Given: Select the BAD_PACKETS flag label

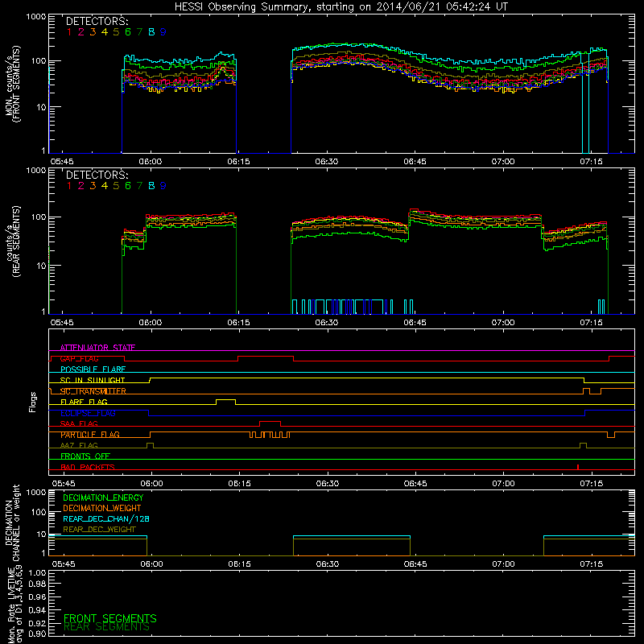Looking at the screenshot, I should click(88, 467).
